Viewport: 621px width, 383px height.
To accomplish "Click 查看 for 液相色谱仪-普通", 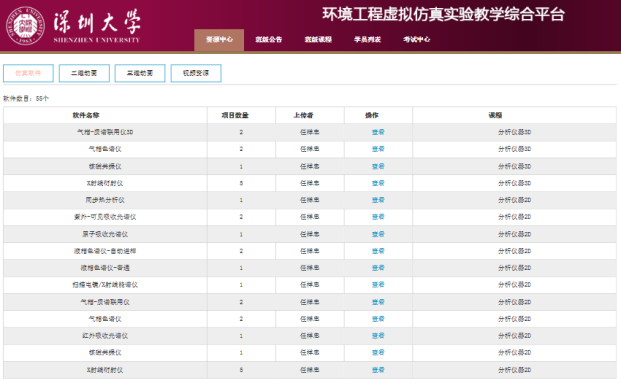I will pos(378,268).
